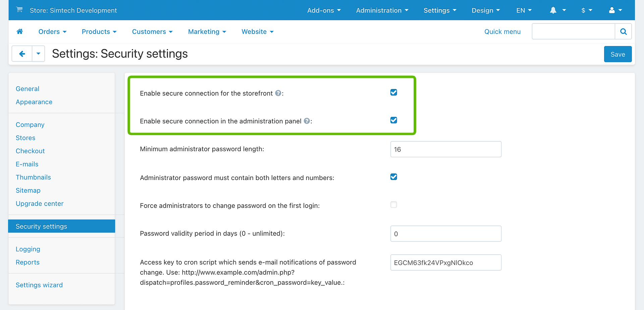
Task: Toggle letters and numbers password requirement
Action: [393, 177]
